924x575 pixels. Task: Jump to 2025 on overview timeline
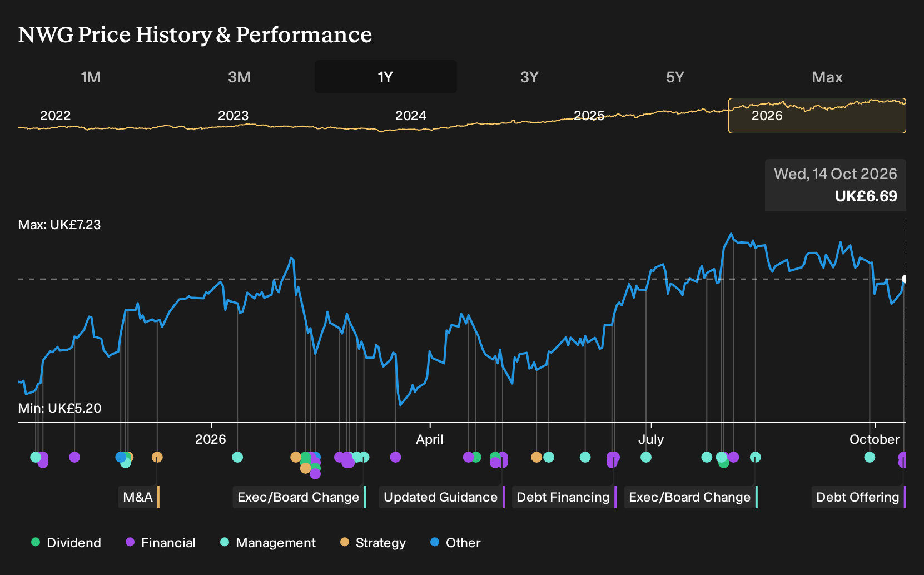tap(589, 116)
